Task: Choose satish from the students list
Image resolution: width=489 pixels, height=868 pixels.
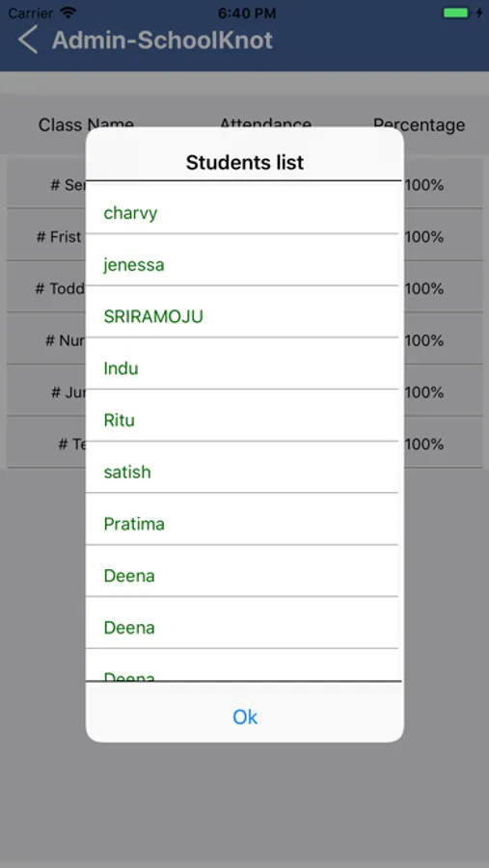Action: 242,473
